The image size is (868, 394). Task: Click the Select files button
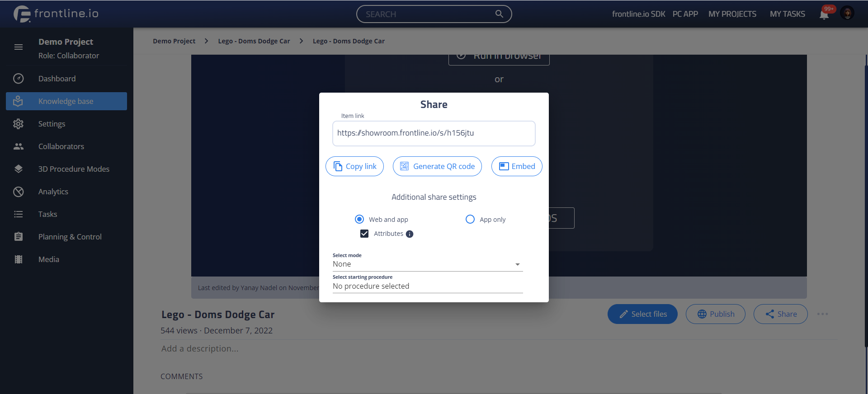(x=642, y=314)
